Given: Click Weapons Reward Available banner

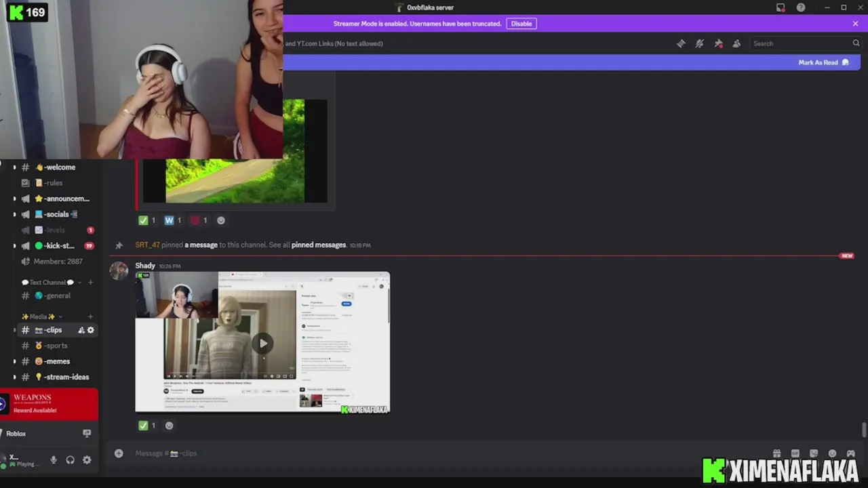Looking at the screenshot, I should click(x=49, y=404).
